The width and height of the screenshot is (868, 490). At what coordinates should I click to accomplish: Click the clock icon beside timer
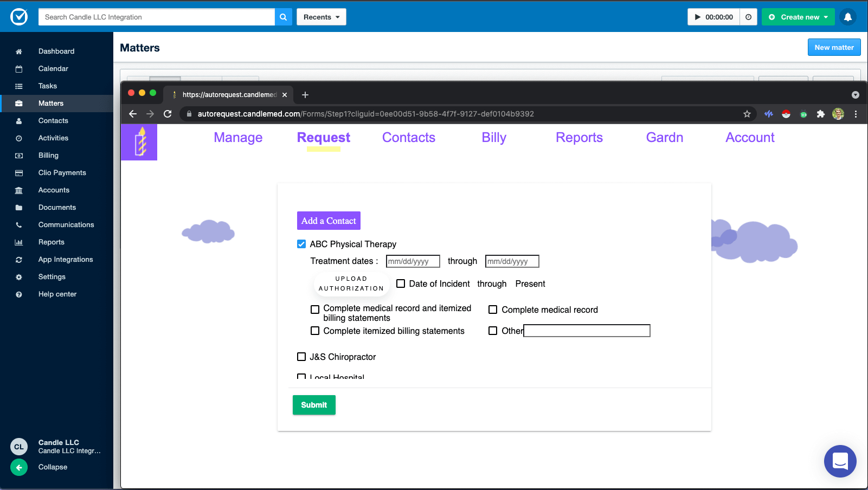(748, 17)
